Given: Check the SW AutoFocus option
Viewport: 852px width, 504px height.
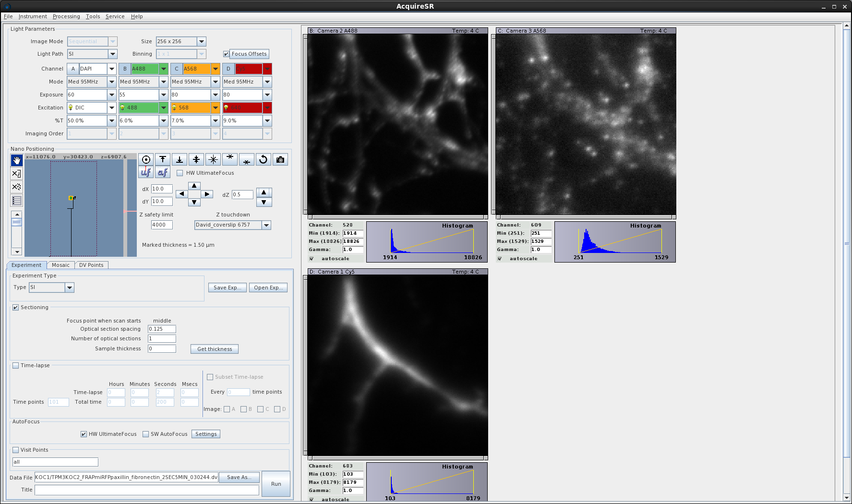Looking at the screenshot, I should click(146, 434).
